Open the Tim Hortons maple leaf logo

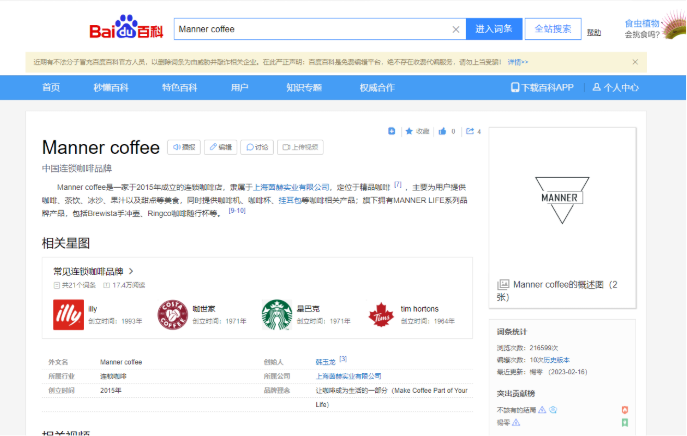tap(381, 315)
